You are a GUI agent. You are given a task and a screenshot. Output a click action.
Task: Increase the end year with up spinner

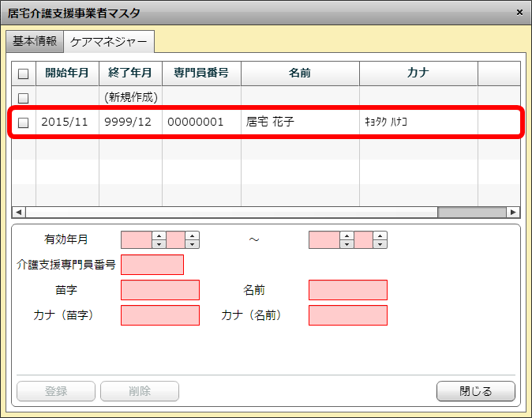[346, 235]
